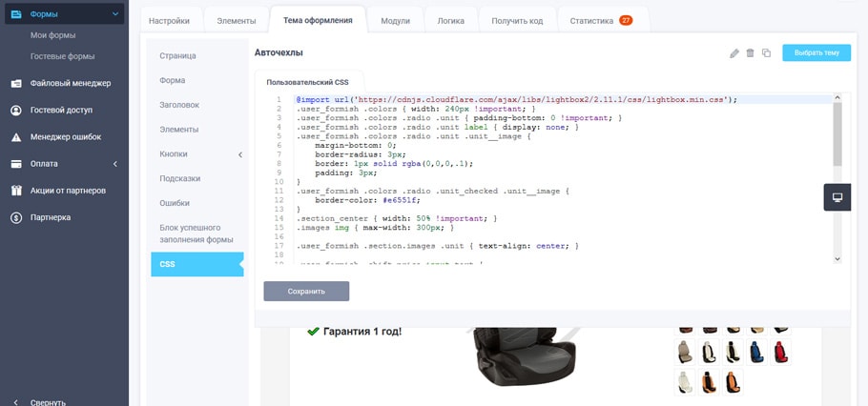Click the Гостевой доступ user icon
This screenshot has width=868, height=406.
click(x=16, y=110)
